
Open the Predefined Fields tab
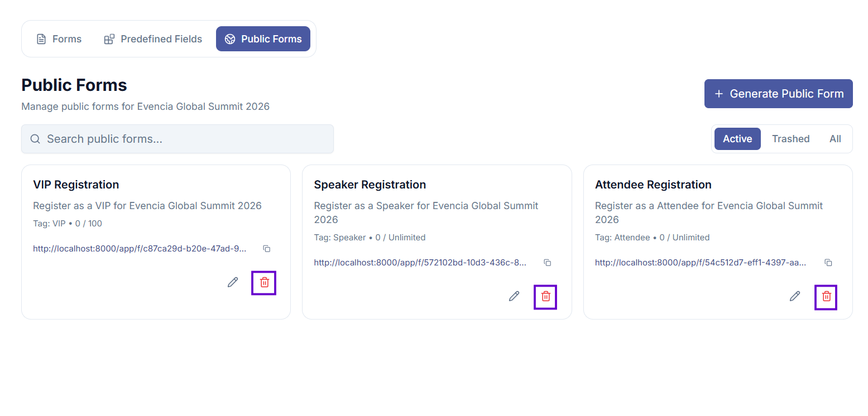pos(153,39)
